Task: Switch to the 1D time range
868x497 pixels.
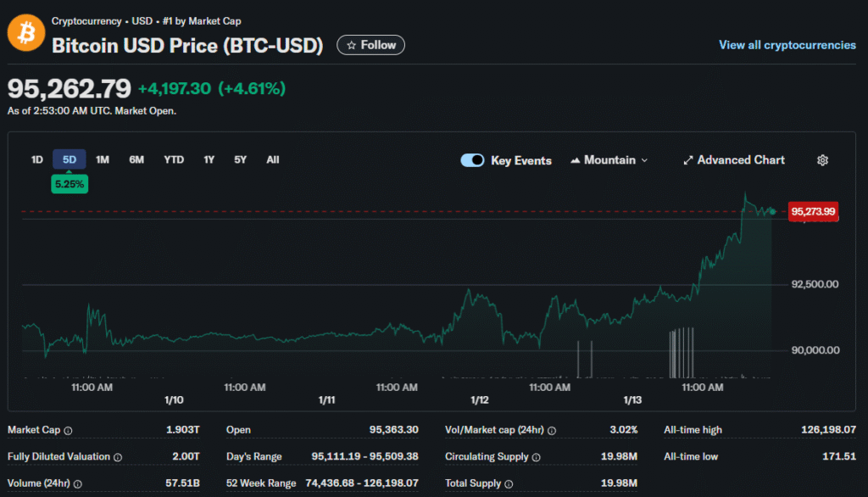Action: coord(37,159)
